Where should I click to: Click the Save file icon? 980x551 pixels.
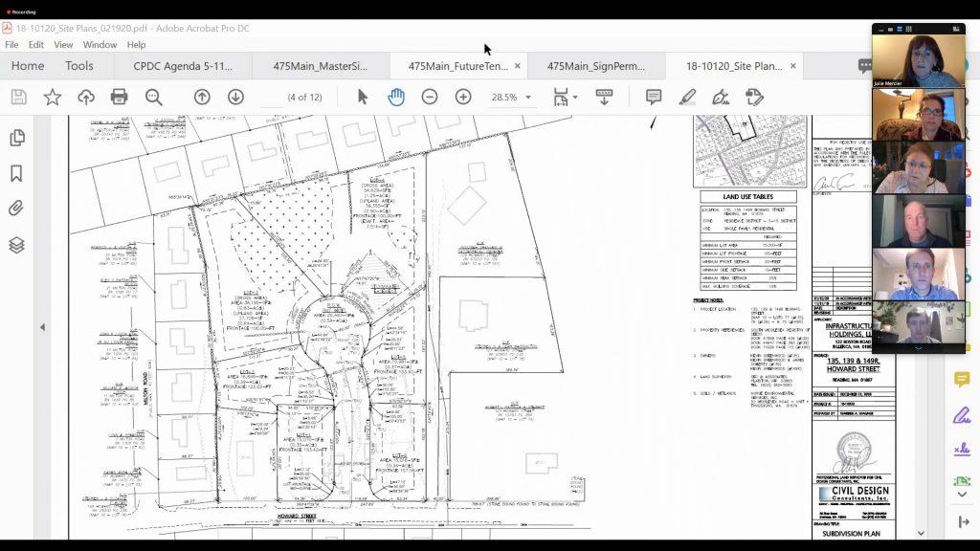tap(19, 97)
